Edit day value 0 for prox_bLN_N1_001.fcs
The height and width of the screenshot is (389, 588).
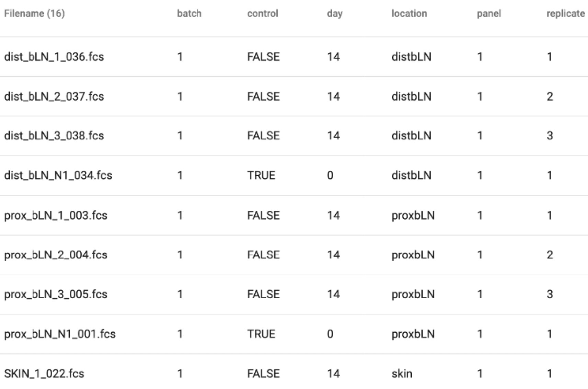click(330, 334)
